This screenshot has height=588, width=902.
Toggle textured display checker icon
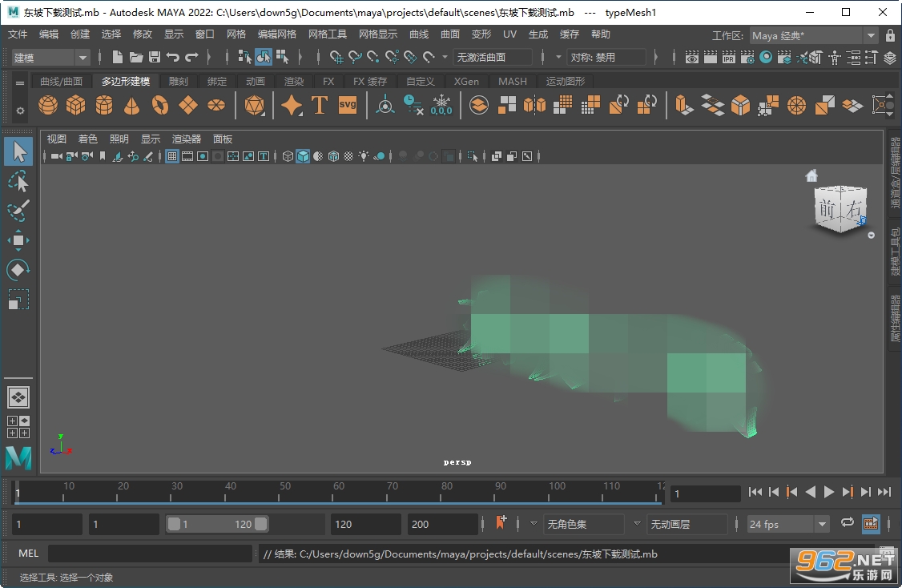coord(348,156)
